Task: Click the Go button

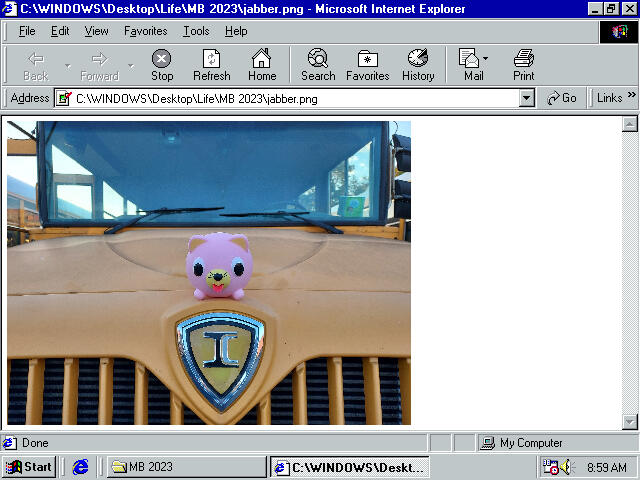Action: [x=562, y=98]
